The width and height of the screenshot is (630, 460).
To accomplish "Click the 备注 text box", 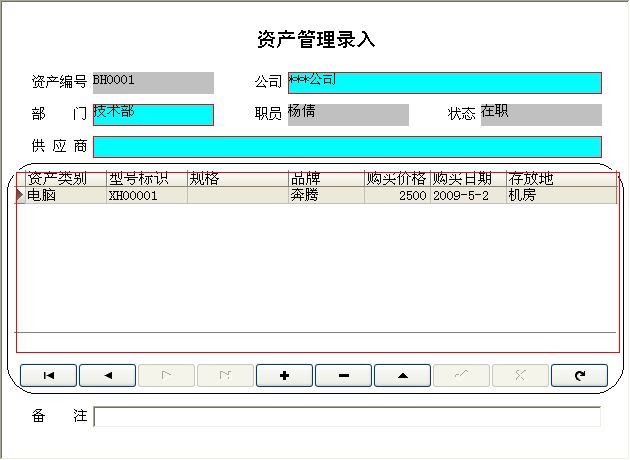I will point(347,417).
